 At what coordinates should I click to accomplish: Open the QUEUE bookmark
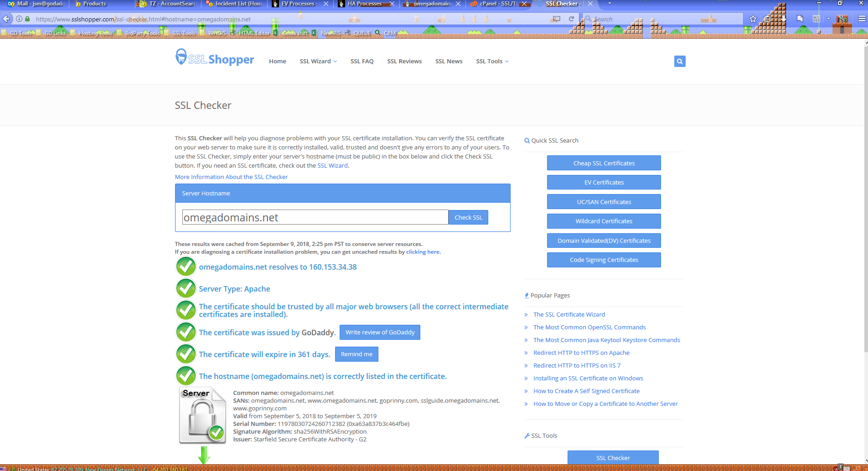[358, 33]
